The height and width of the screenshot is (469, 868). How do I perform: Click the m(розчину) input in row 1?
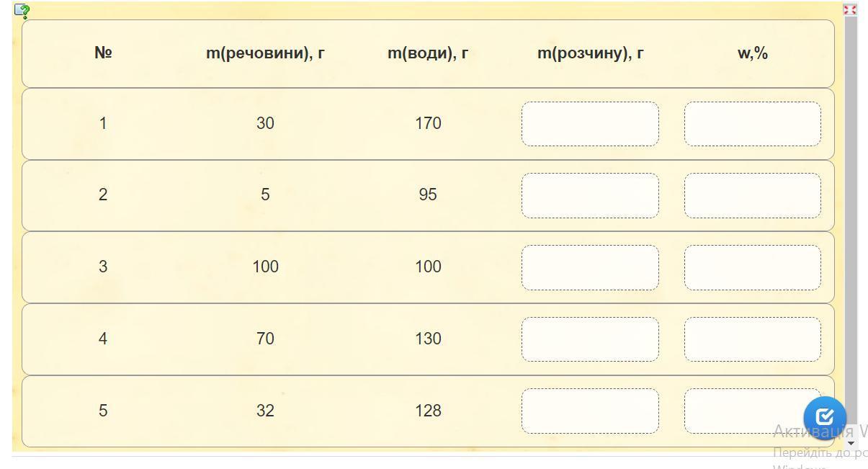click(590, 124)
